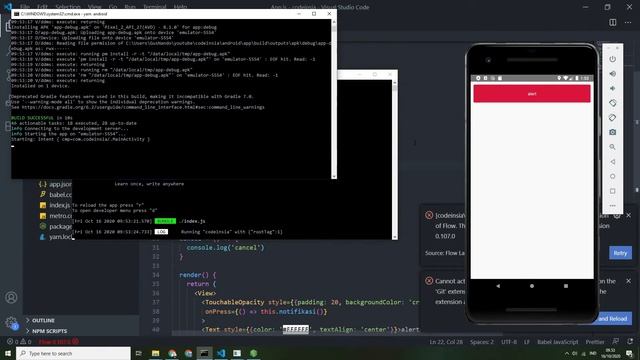This screenshot has width=640, height=360.
Task: Open yarn.lock in the file explorer
Action: click(56, 237)
